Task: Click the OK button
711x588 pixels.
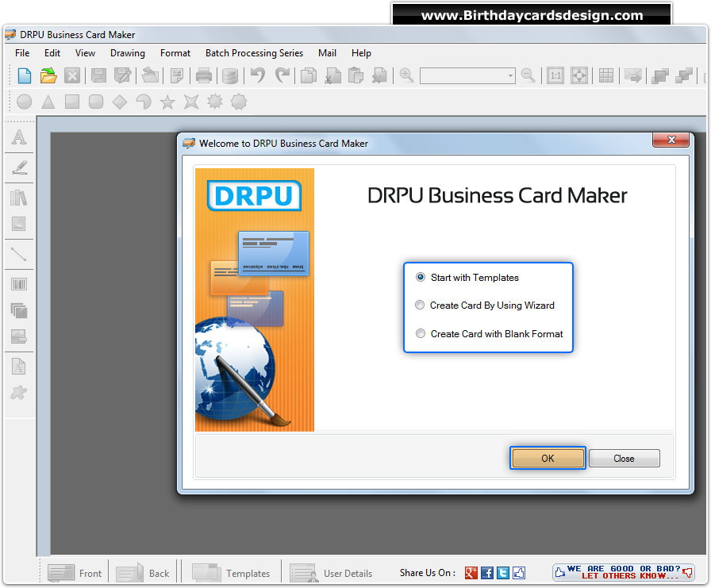Action: 548,459
